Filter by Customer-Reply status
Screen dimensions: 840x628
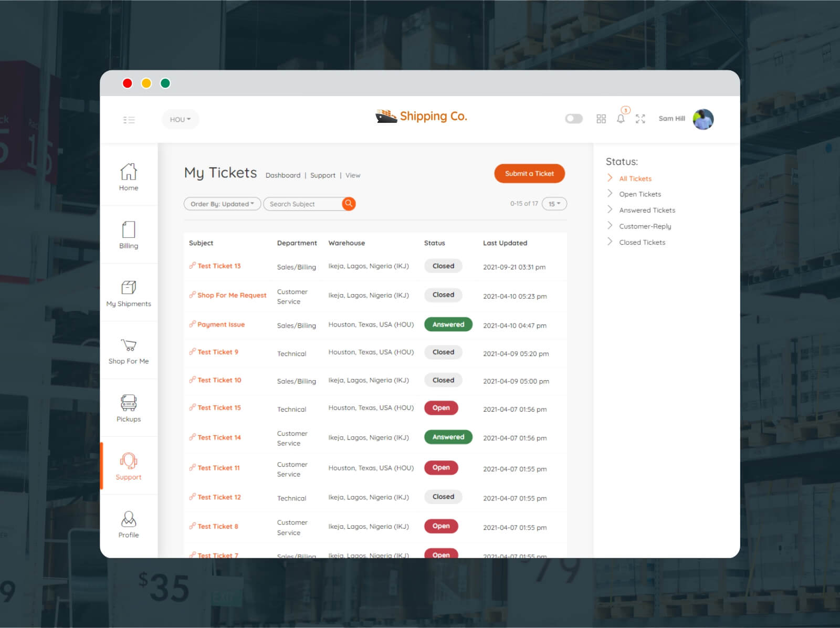(645, 226)
